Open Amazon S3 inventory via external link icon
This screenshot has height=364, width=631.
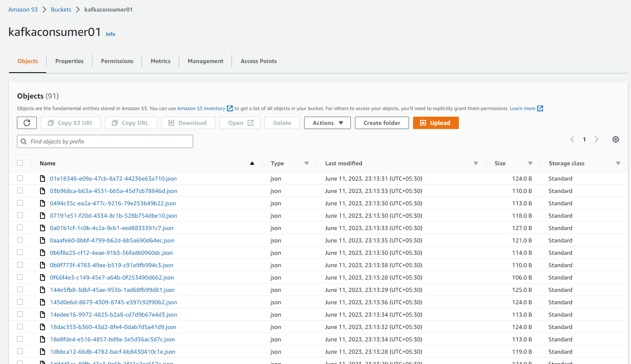[x=229, y=108]
